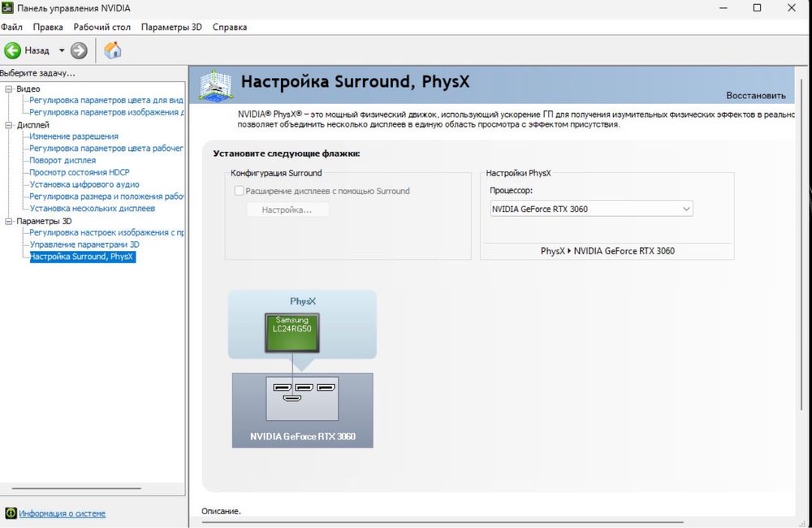Open the Правка menu
The width and height of the screenshot is (812, 528).
48,27
